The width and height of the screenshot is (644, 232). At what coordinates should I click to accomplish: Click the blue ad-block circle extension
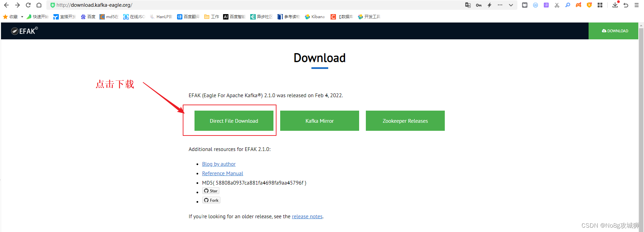point(535,5)
